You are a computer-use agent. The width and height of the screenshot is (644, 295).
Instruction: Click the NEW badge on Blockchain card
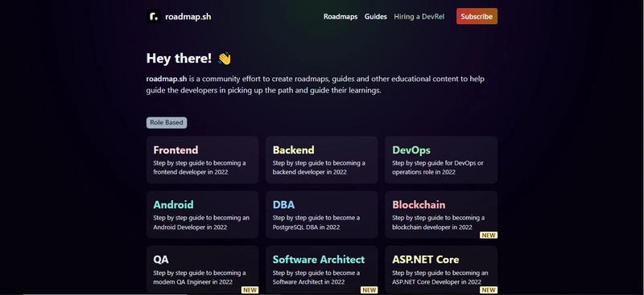pyautogui.click(x=489, y=235)
